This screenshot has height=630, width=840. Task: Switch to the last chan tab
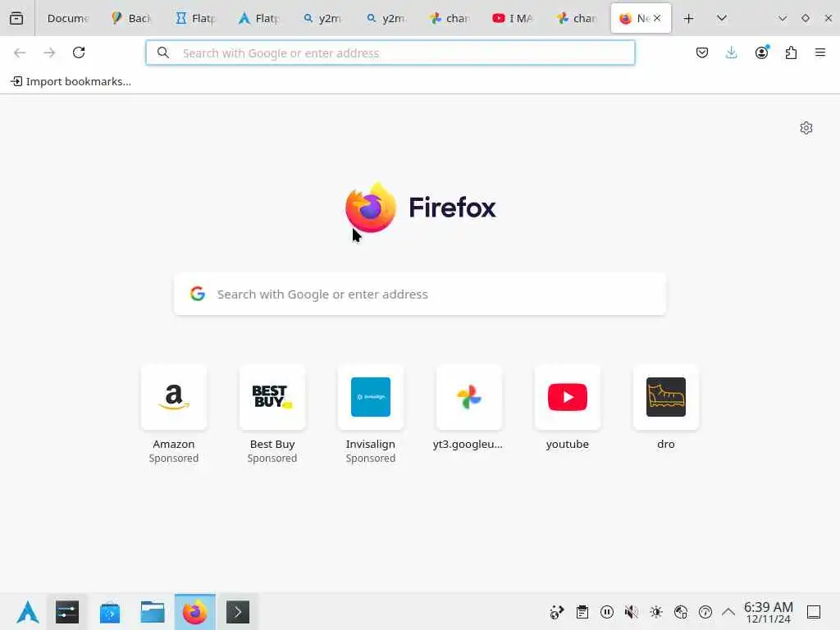(577, 18)
